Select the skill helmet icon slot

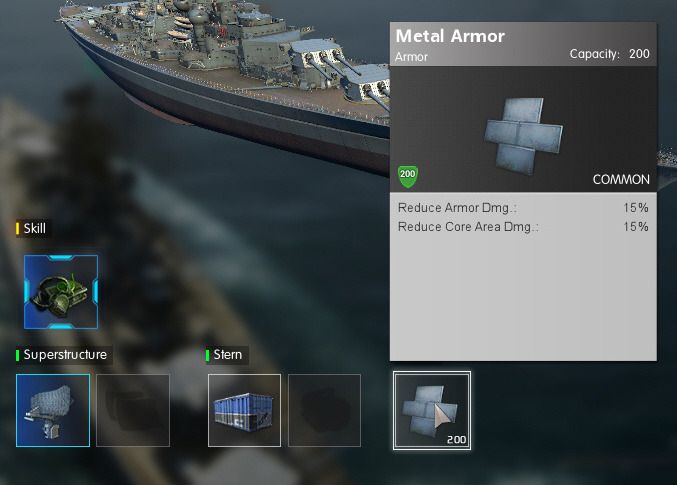[61, 292]
